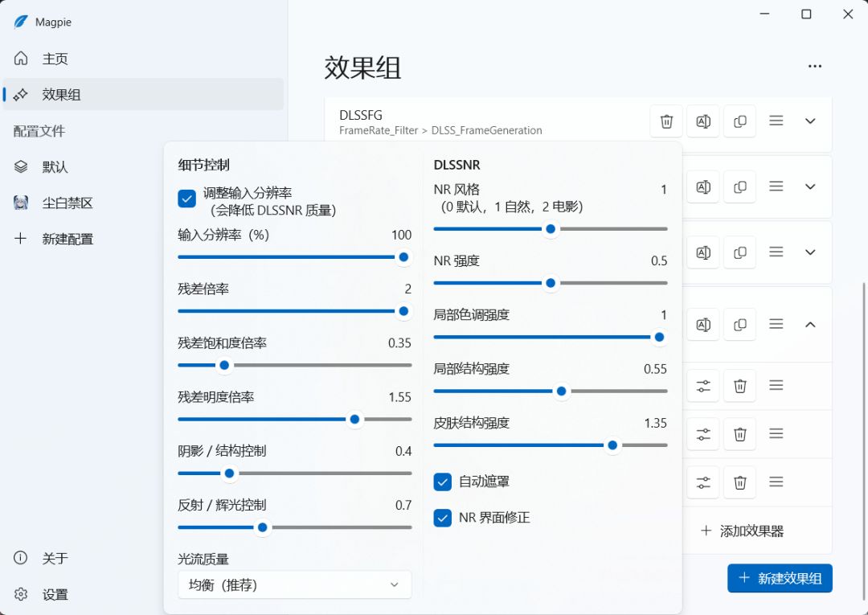Open the 尘白禁区 profile
The width and height of the screenshot is (868, 615).
click(x=143, y=203)
